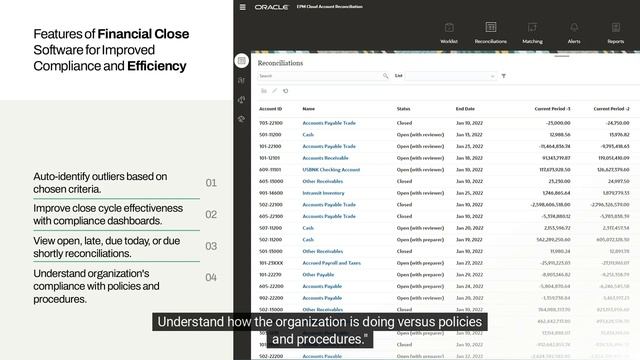
Task: Open the USBNK Checking Account link
Action: tap(331, 170)
